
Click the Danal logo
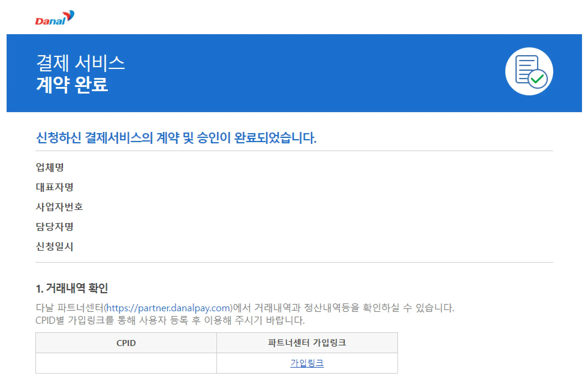click(x=55, y=18)
